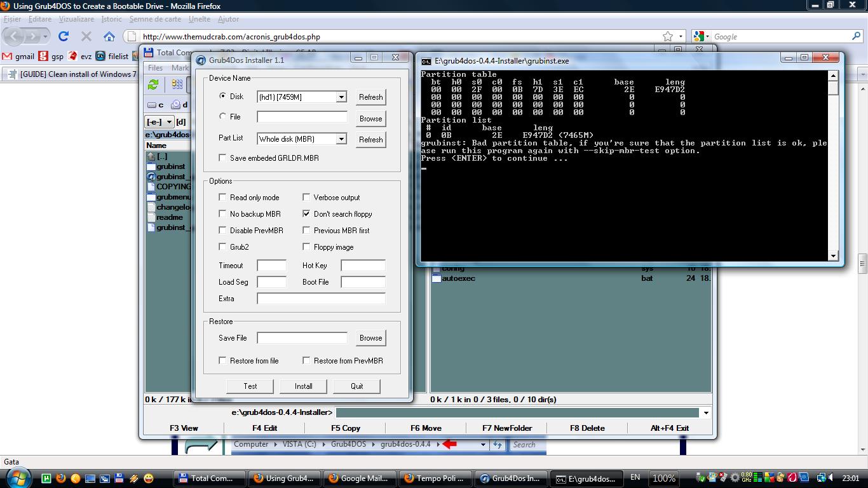The width and height of the screenshot is (868, 488).
Task: Click quick launch Firefox icon
Action: tap(61, 478)
